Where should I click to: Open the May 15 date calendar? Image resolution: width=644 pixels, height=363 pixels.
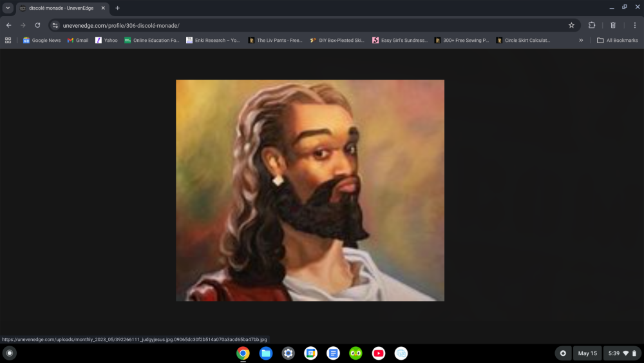pos(587,353)
